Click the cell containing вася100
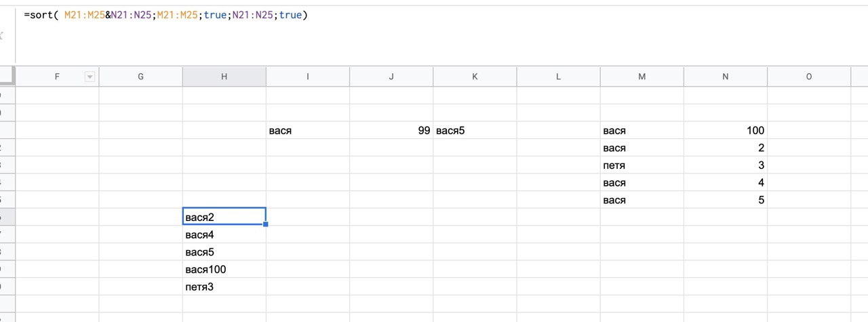Screen dimensions: 868x322 (224, 270)
